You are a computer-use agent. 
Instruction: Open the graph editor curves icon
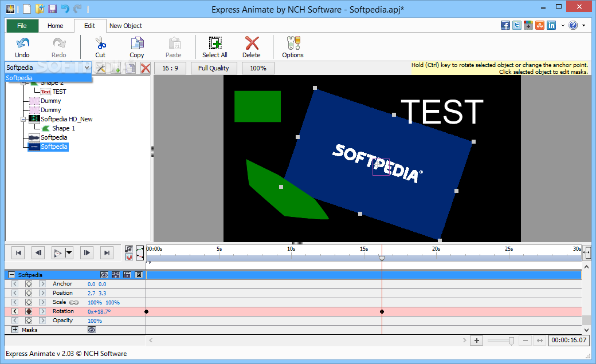140,253
